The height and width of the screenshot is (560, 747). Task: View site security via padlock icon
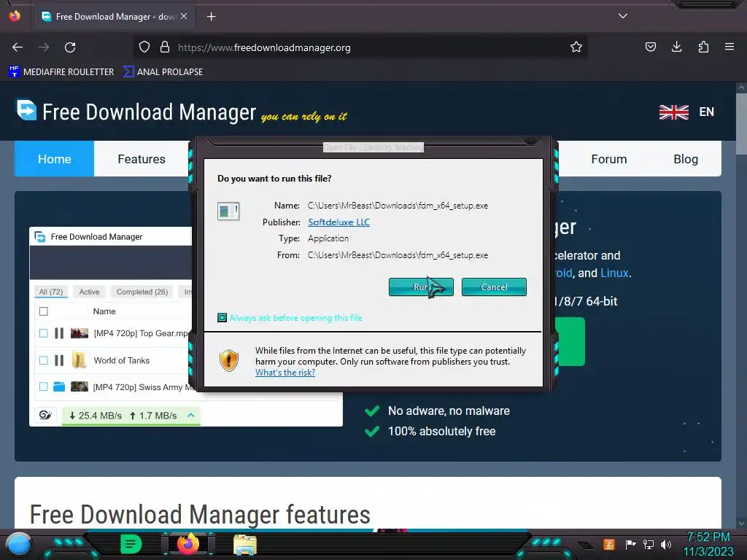click(x=165, y=47)
